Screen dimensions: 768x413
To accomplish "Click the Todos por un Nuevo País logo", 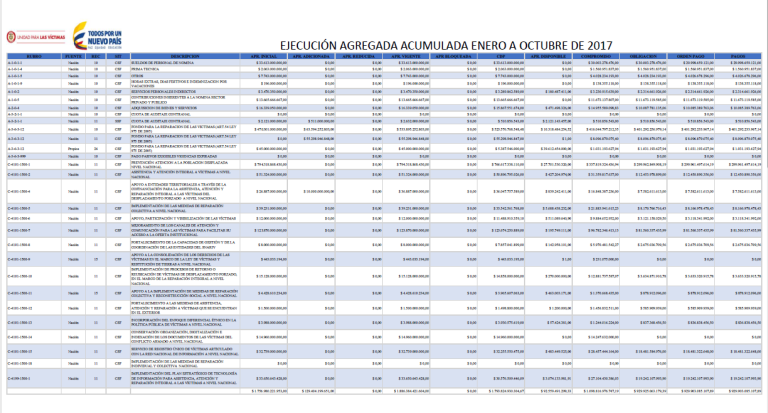I will 97,36.
